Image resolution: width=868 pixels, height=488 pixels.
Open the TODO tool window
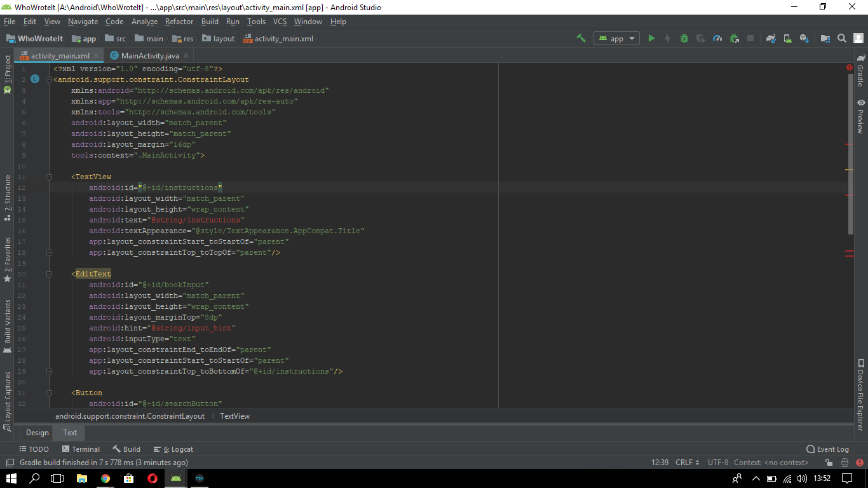tap(34, 449)
